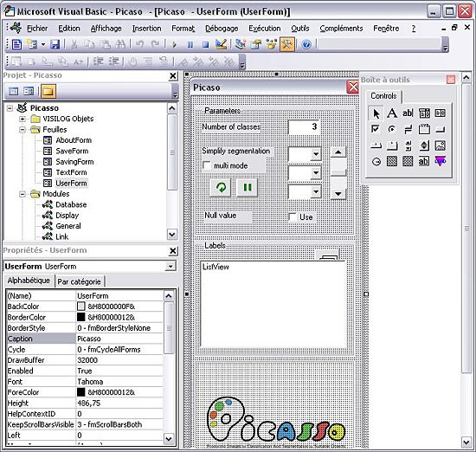Click the Save project toolbar icon
The height and width of the screenshot is (452, 476).
55,45
